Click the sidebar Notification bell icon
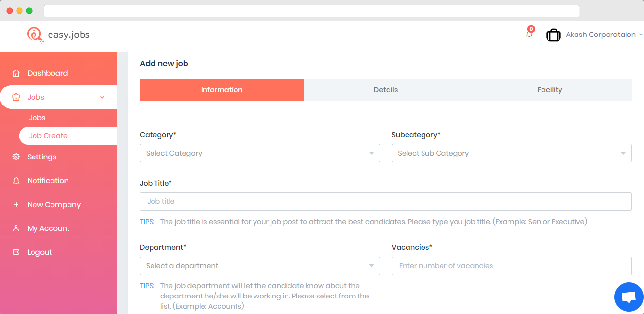644x314 pixels. point(16,181)
